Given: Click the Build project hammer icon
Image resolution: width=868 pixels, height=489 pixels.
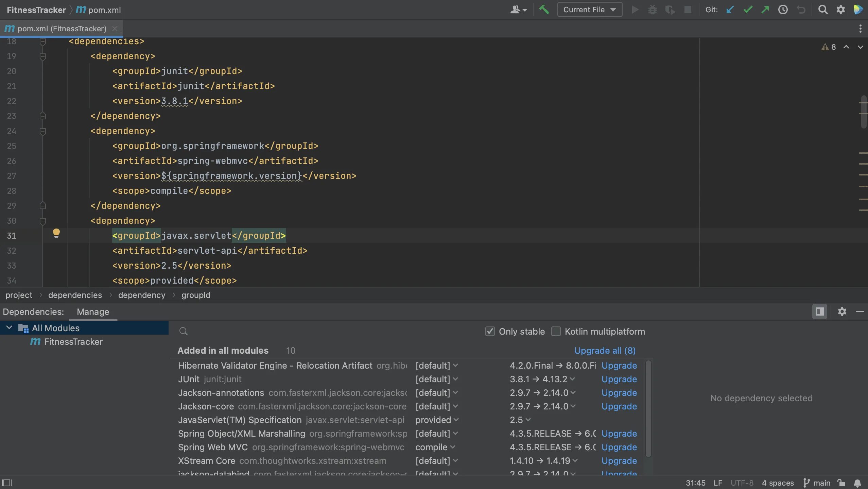Looking at the screenshot, I should tap(544, 10).
